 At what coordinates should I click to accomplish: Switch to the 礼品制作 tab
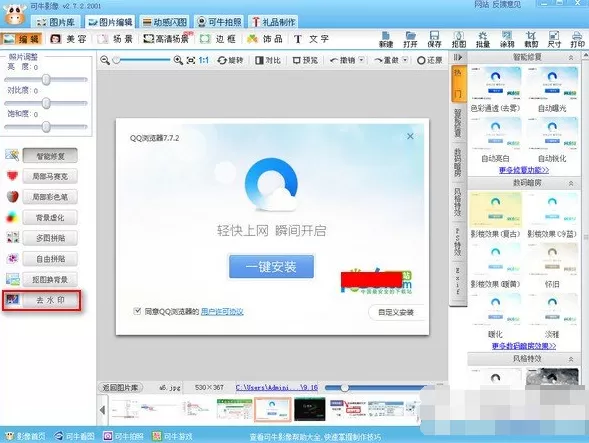pos(273,22)
